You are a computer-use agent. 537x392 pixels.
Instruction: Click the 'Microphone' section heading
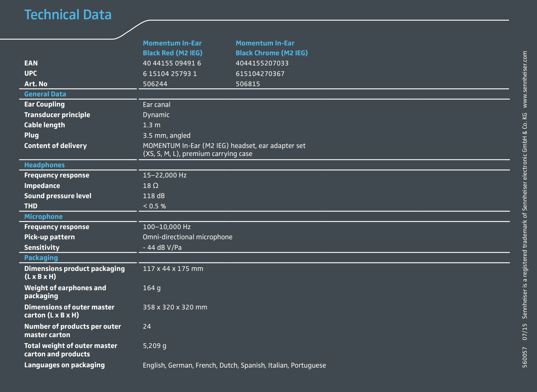point(43,217)
